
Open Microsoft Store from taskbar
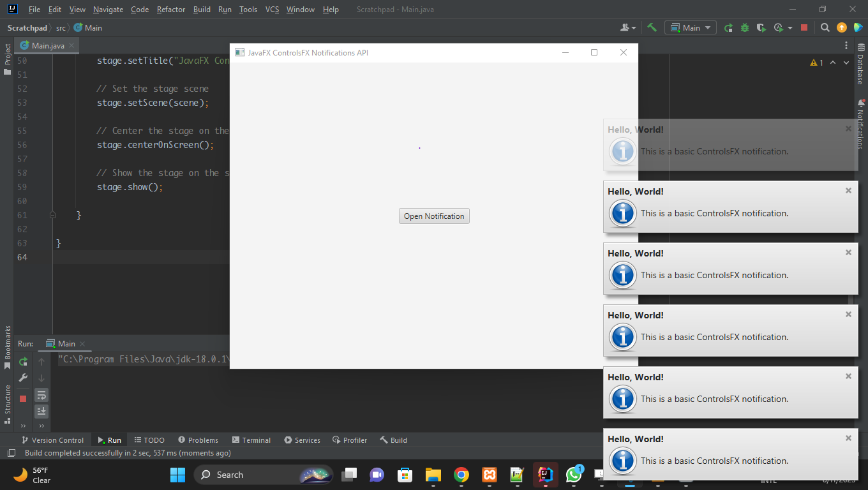(x=405, y=475)
